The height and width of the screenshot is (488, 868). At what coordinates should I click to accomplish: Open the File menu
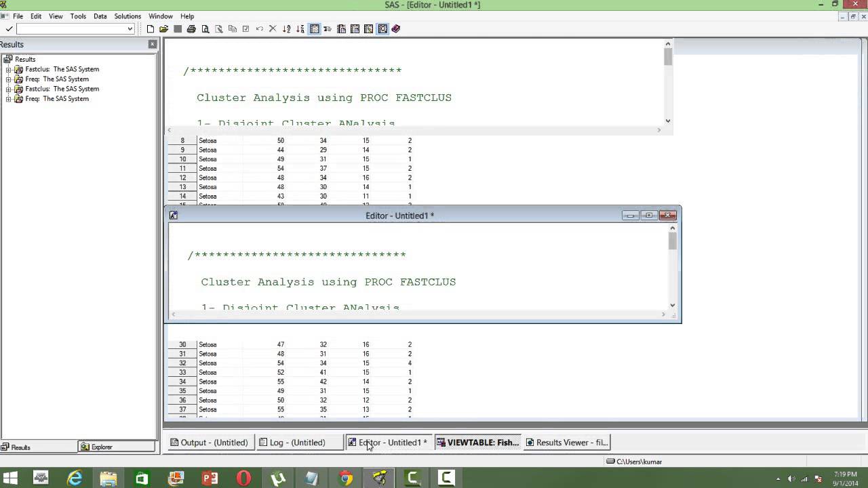(18, 16)
